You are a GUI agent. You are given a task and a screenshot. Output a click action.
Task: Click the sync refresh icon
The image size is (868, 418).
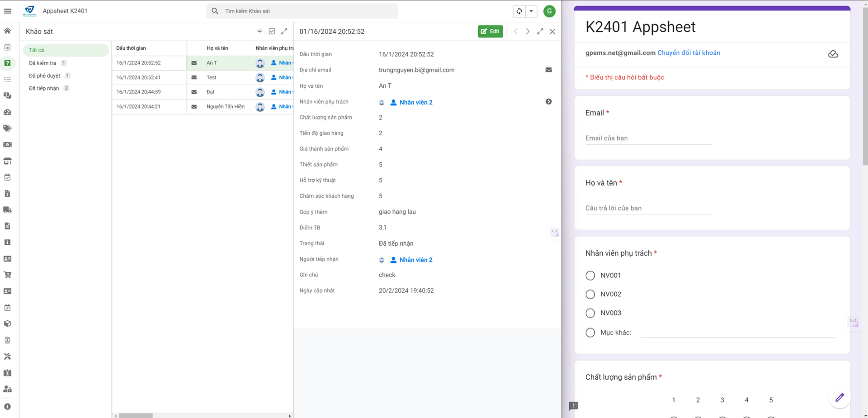click(x=519, y=11)
